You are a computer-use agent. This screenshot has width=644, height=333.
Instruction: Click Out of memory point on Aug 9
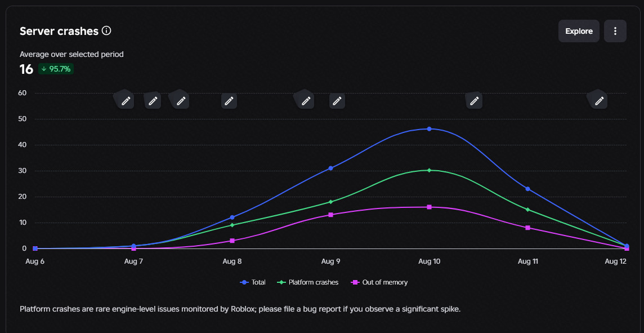(x=330, y=215)
